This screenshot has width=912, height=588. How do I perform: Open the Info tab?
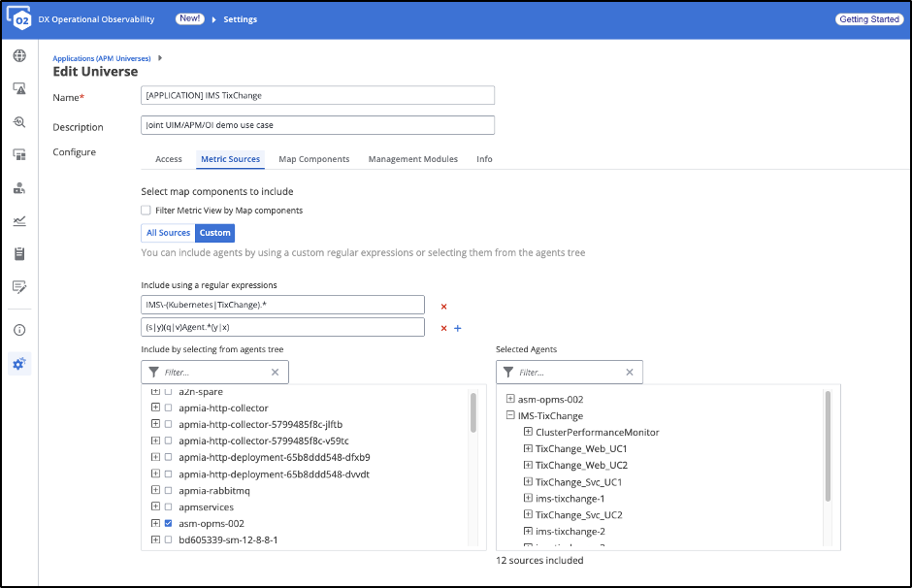click(484, 159)
